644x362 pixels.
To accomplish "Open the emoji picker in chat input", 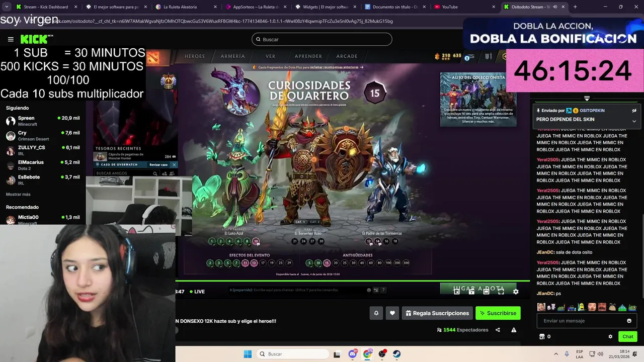I will tap(629, 321).
